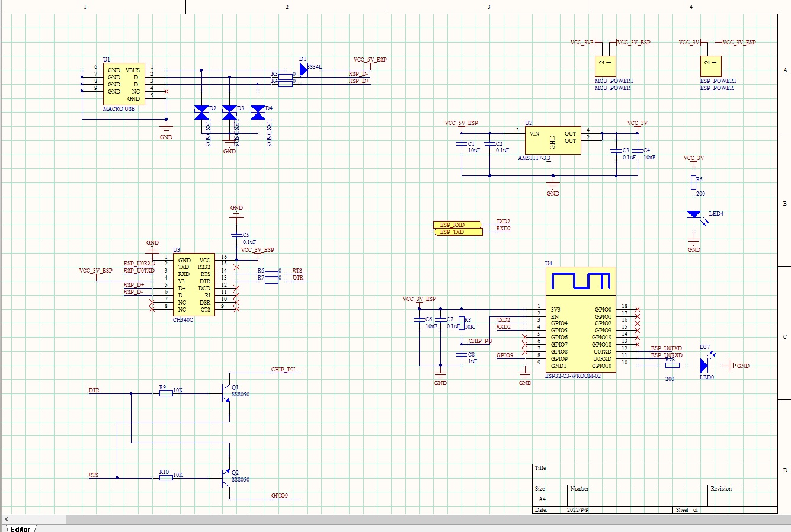Select capacitor C2 0.1uF
The height and width of the screenshot is (532, 791).
point(489,145)
